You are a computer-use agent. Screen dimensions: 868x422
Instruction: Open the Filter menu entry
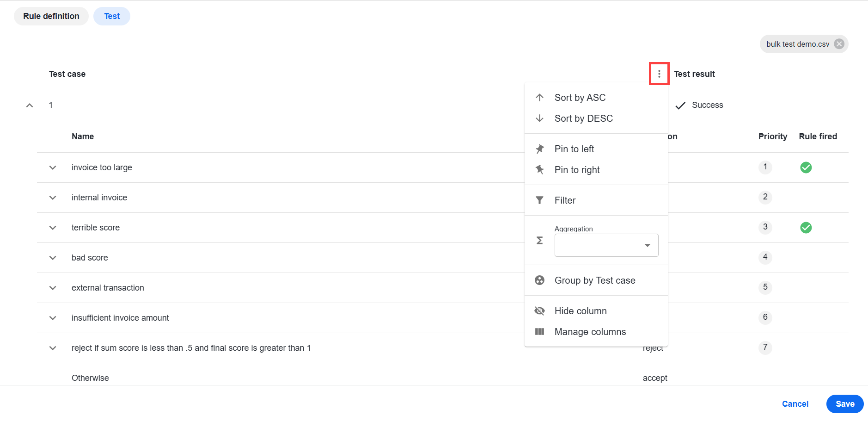pos(596,200)
